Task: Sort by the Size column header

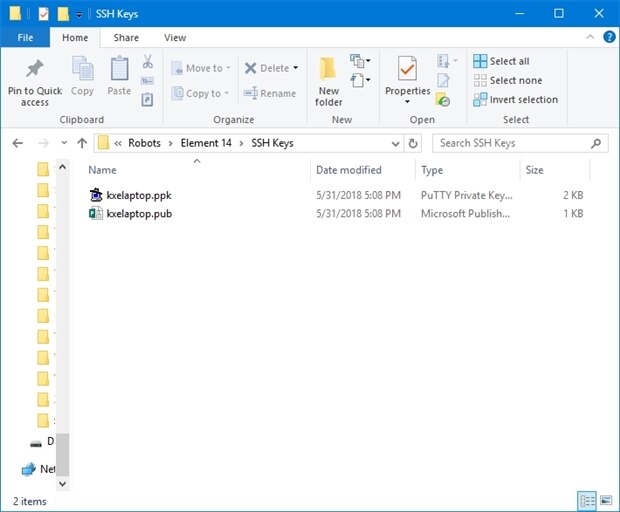Action: coord(534,170)
